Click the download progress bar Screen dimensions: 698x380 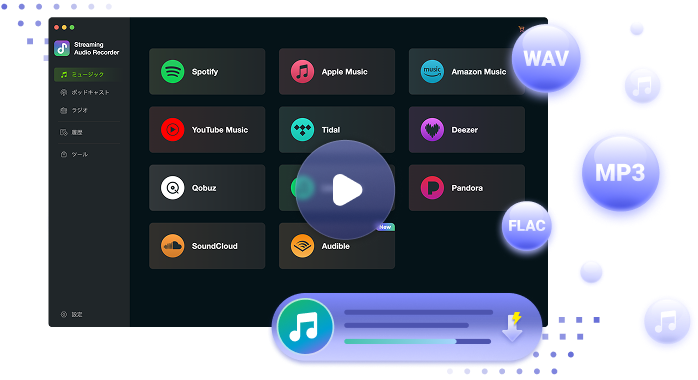[x=418, y=341]
